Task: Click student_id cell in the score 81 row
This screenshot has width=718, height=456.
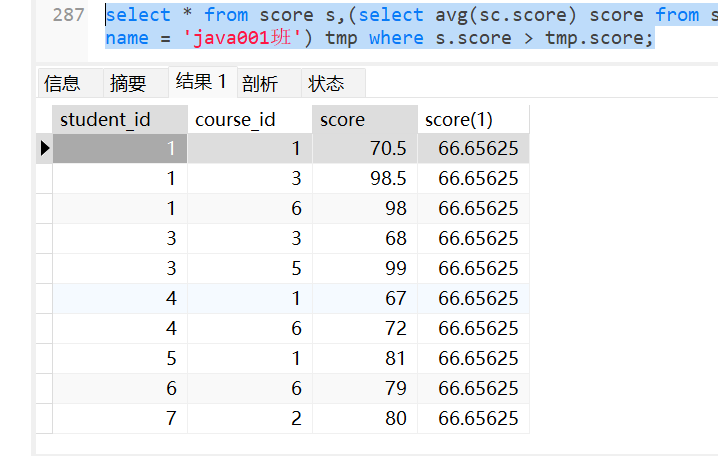Action: 120,358
